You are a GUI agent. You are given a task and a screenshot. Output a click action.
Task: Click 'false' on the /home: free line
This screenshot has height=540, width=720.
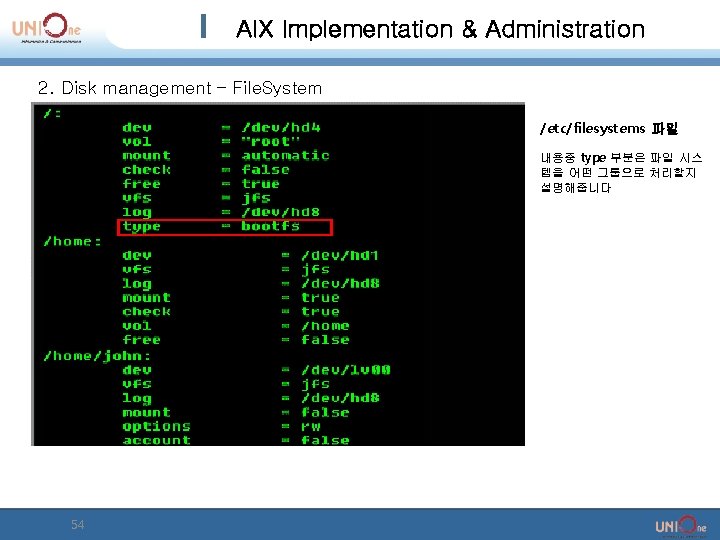[x=325, y=340]
